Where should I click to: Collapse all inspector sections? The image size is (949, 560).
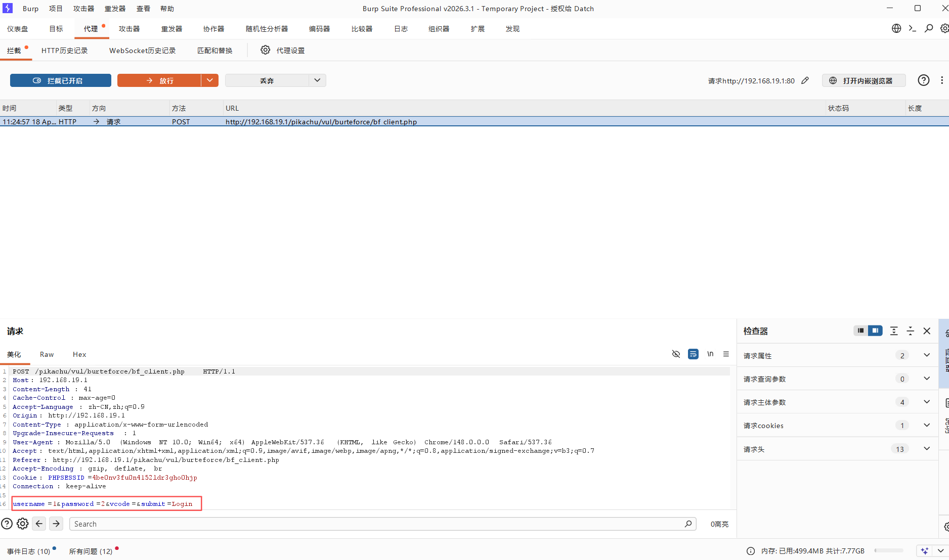coord(910,331)
